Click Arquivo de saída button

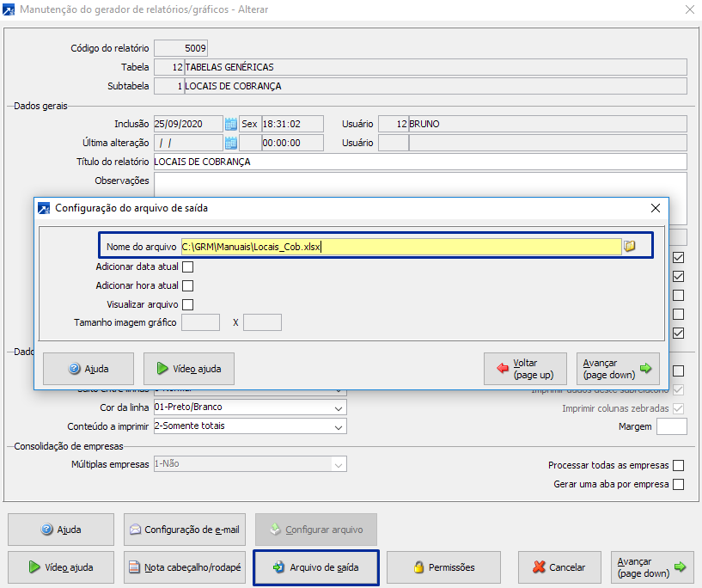pyautogui.click(x=315, y=567)
